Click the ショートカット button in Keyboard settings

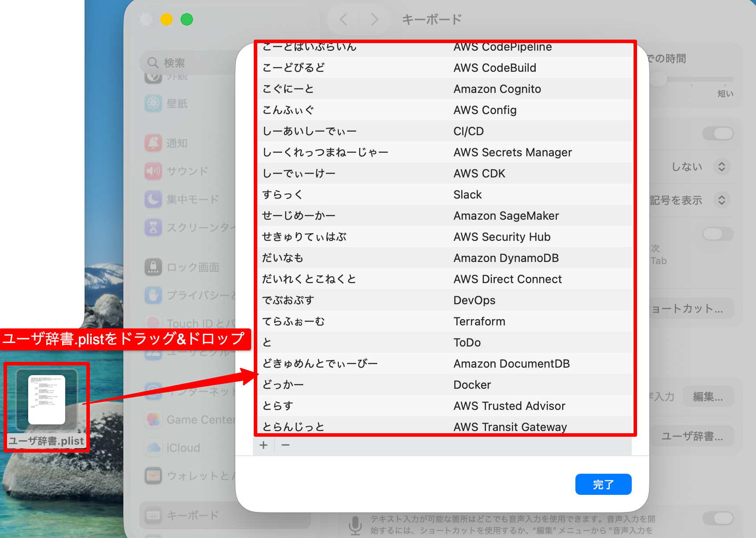(x=692, y=309)
